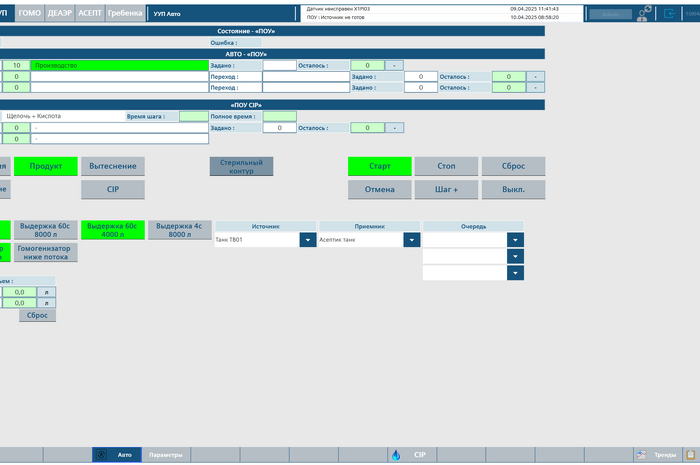Image resolution: width=700 pixels, height=465 pixels.
Task: Select the Параметры tab in bottom bar
Action: click(x=165, y=455)
